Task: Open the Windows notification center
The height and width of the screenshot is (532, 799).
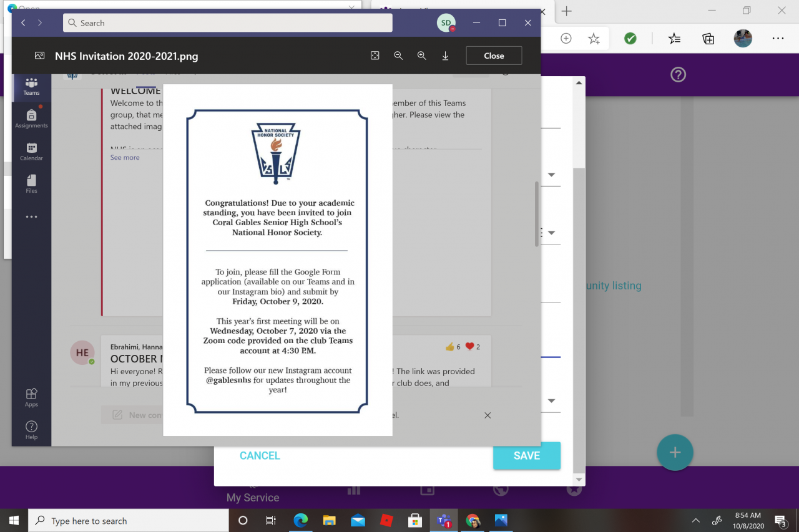Action: click(x=781, y=520)
